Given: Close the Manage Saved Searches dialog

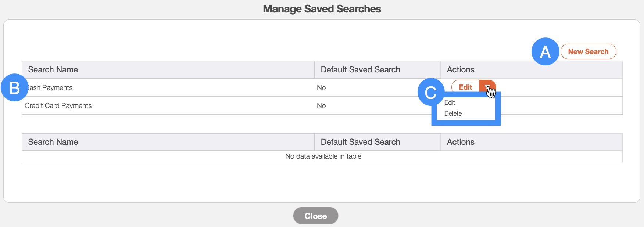Looking at the screenshot, I should tap(315, 216).
